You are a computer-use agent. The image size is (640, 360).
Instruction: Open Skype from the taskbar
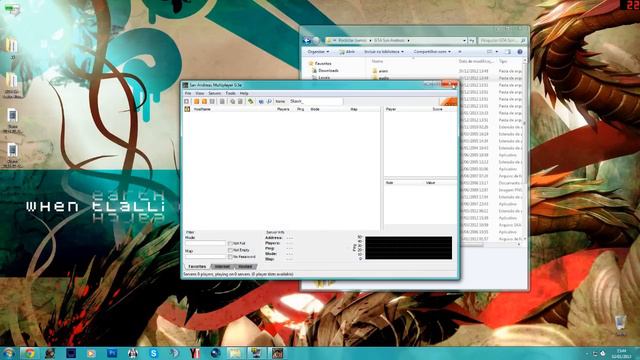coord(153,353)
